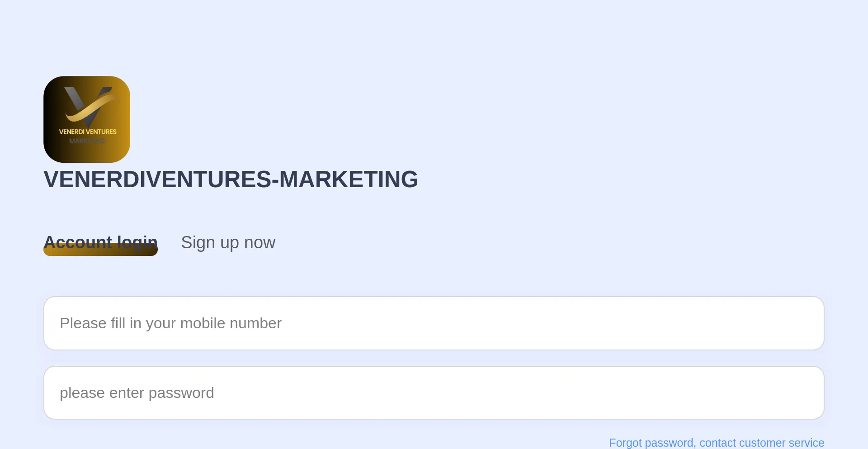
Task: Click the 'VENERDI VENTURES' text inside the logo
Action: tap(88, 132)
